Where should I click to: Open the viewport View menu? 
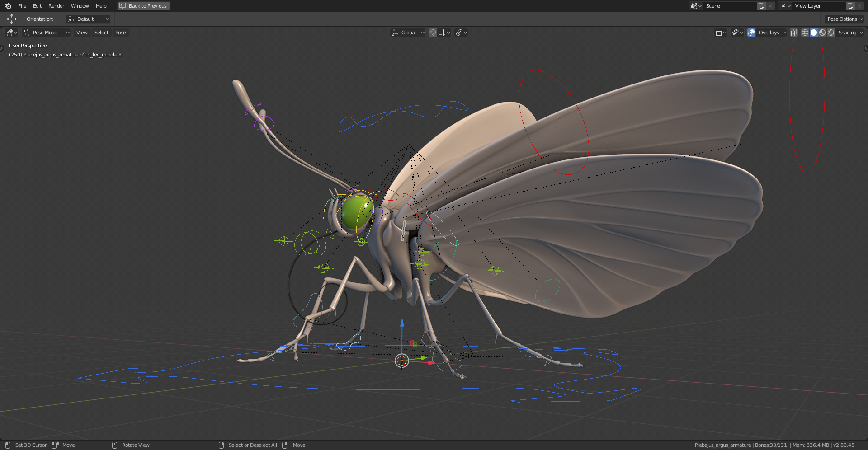tap(82, 33)
